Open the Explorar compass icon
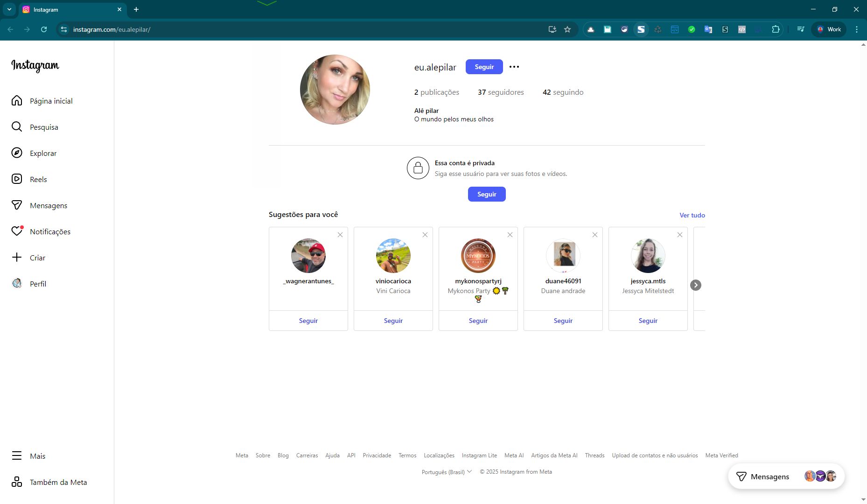Viewport: 867px width, 504px height. 17,153
